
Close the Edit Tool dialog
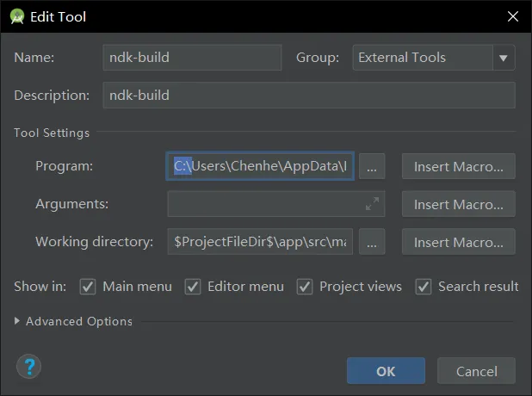pyautogui.click(x=513, y=16)
